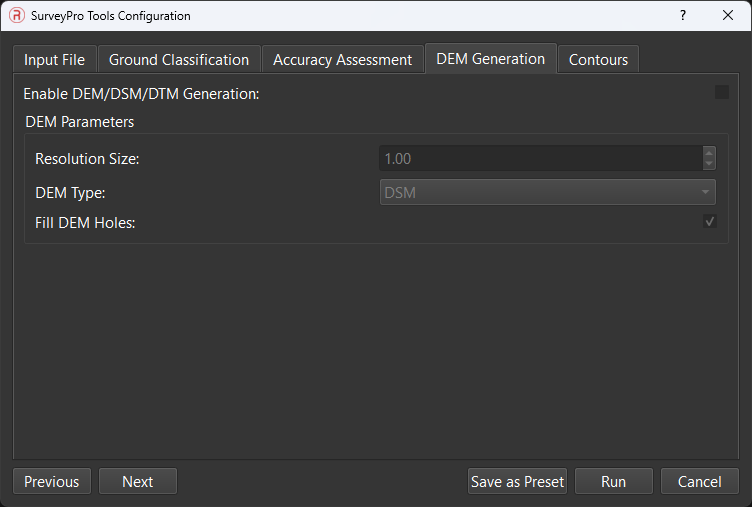Click the Next button
752x507 pixels.
point(138,481)
